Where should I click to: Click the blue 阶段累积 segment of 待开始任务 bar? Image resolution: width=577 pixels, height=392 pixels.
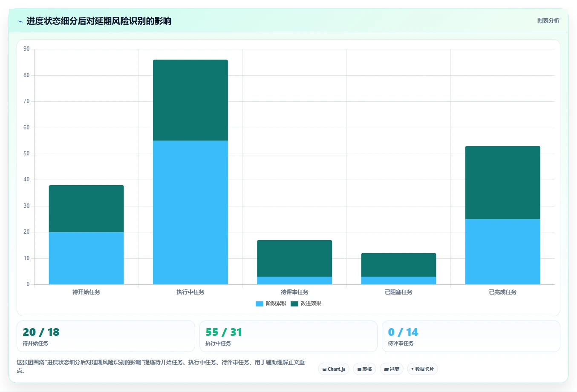pos(87,258)
